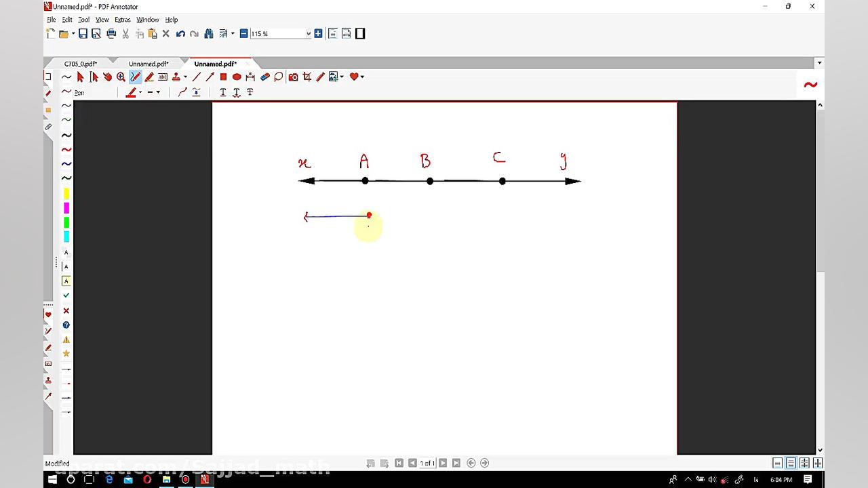Pick the Rectangle shape tool

pyautogui.click(x=223, y=77)
